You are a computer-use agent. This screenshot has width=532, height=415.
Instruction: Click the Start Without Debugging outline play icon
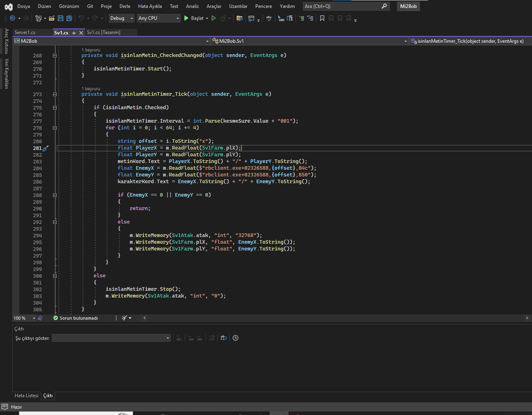click(x=214, y=18)
